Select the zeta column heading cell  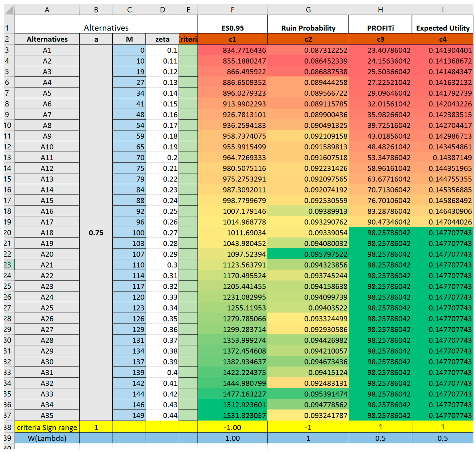click(x=162, y=39)
